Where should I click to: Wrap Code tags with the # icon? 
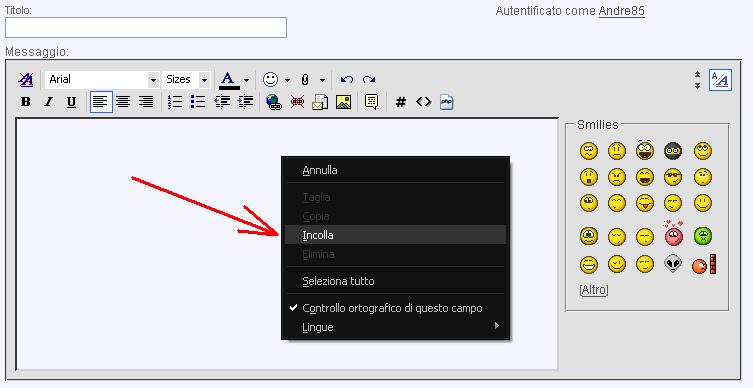[401, 102]
